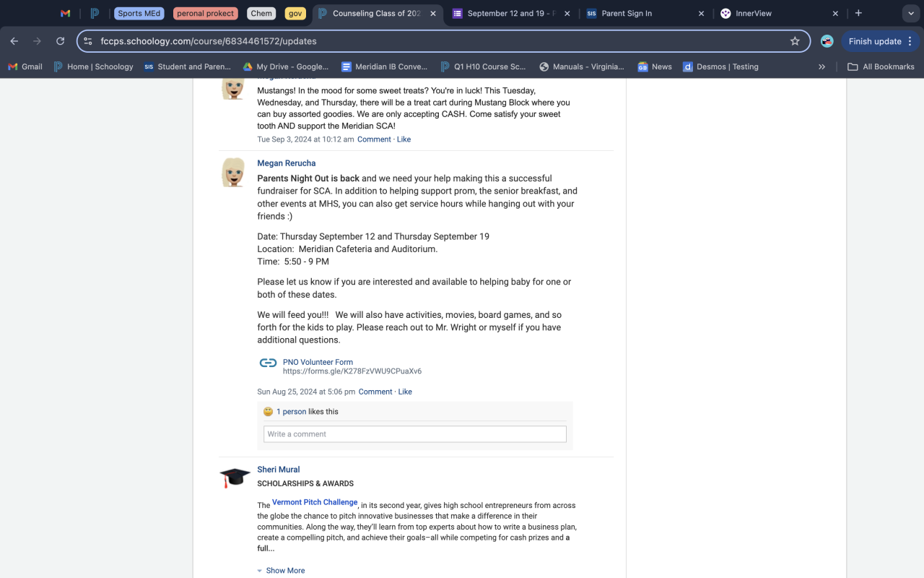Viewport: 924px width, 578px height.
Task: Click the chain link icon beside PNO Volunteer Form
Action: (x=268, y=363)
